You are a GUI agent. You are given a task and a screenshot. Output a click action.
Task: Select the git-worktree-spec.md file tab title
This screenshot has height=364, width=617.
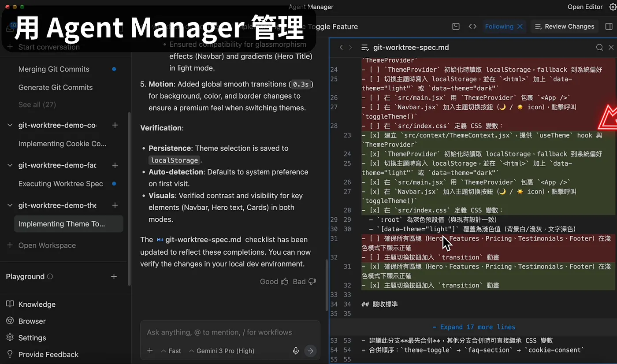(411, 48)
